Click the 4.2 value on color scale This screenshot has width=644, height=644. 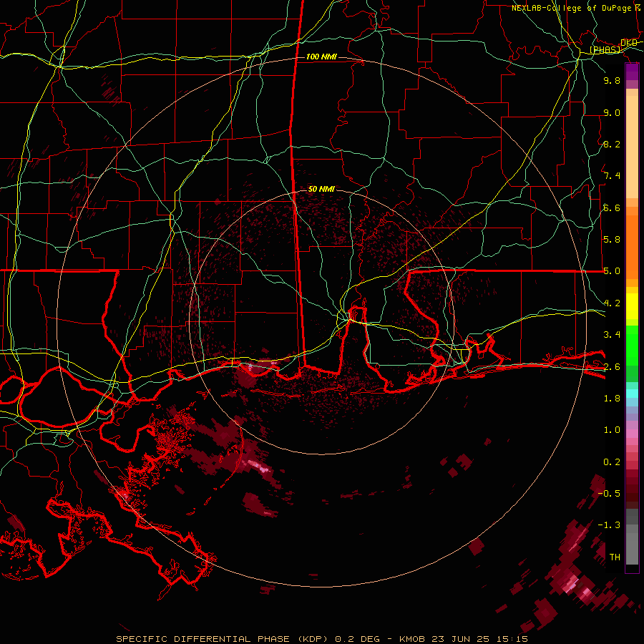612,303
